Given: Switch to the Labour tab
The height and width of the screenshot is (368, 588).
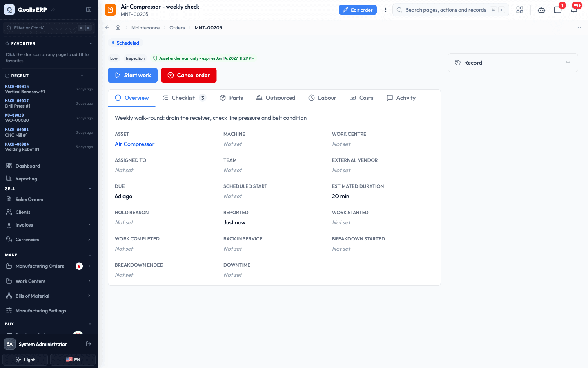Looking at the screenshot, I should 322,98.
